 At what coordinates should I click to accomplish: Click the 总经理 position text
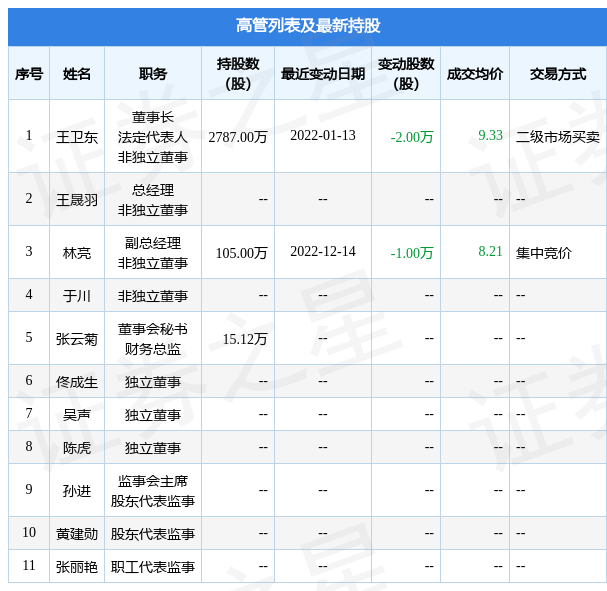(153, 190)
